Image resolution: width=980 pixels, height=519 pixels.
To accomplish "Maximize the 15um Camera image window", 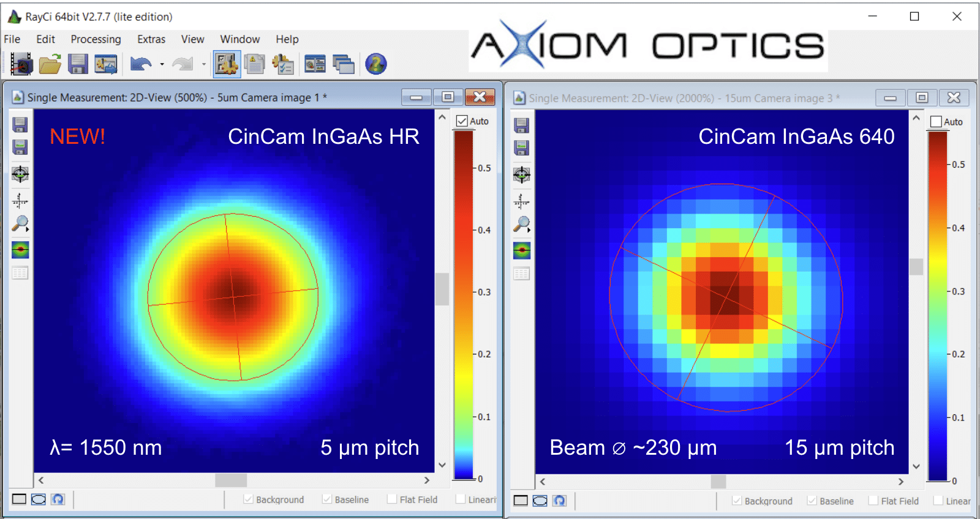I will [x=922, y=97].
